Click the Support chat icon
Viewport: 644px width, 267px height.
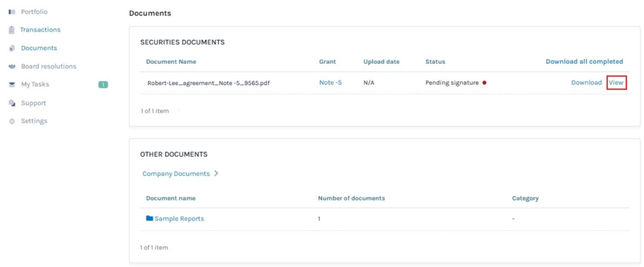11,103
